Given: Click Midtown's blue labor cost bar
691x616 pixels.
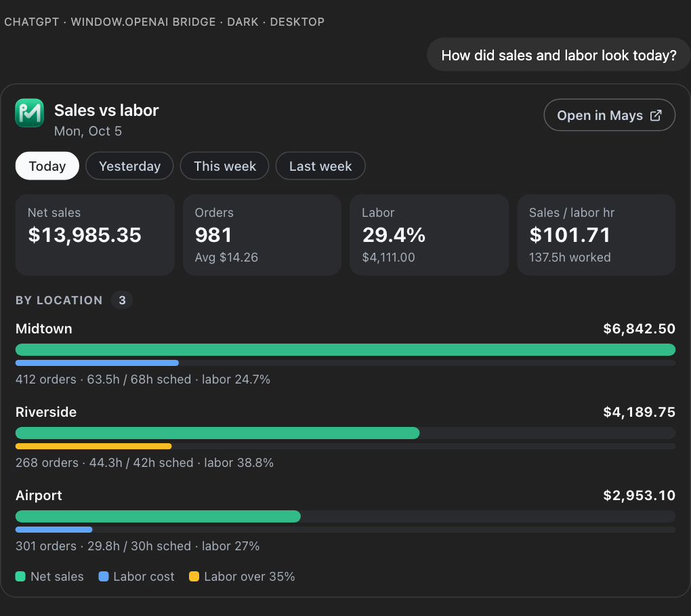Looking at the screenshot, I should tap(97, 363).
